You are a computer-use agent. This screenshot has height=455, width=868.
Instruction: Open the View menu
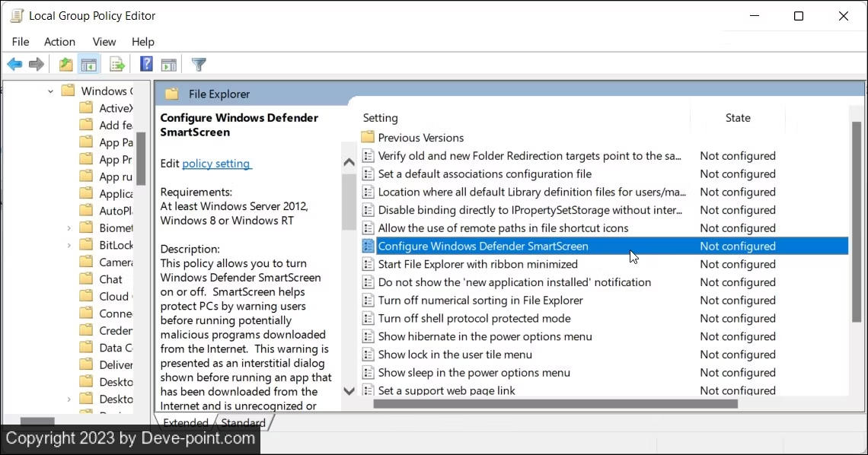pyautogui.click(x=104, y=41)
